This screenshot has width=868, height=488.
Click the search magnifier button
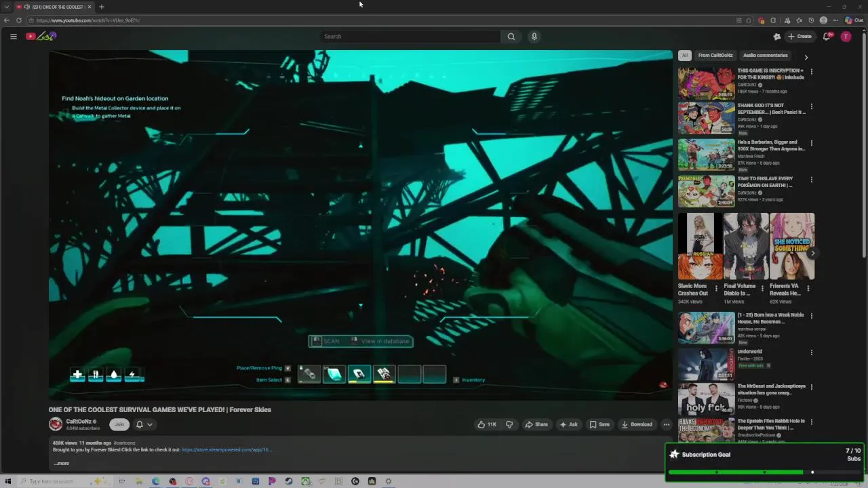tap(511, 37)
